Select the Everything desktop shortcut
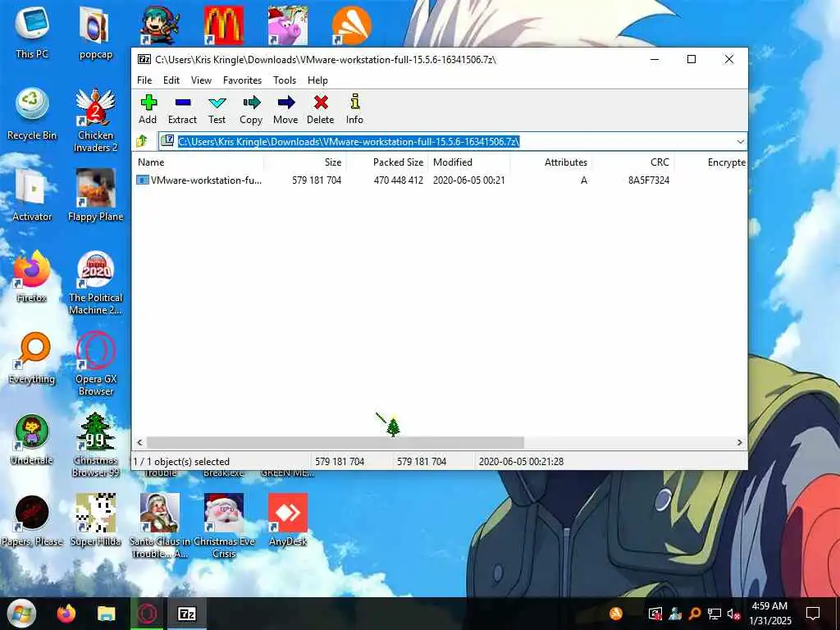 (32, 358)
